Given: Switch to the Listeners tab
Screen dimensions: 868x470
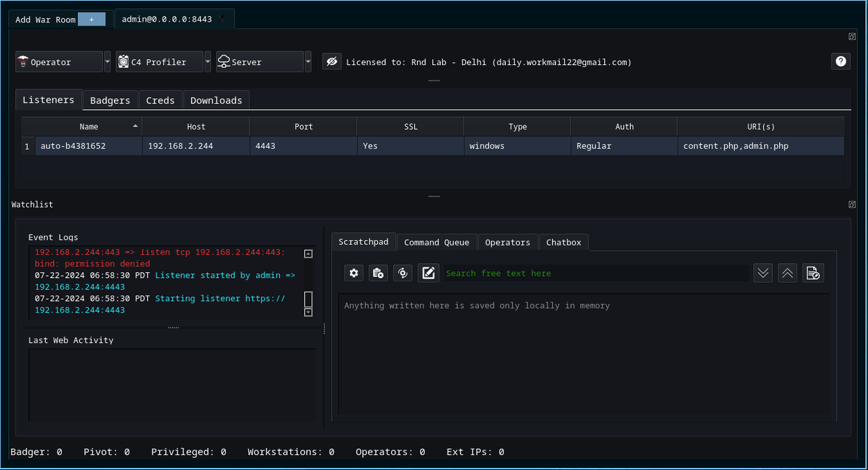Looking at the screenshot, I should pyautogui.click(x=49, y=100).
